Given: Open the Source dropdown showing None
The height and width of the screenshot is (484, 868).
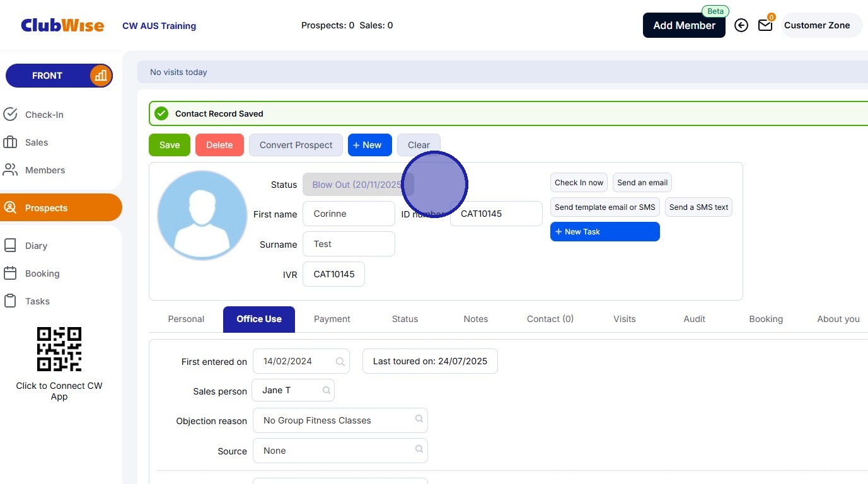Looking at the screenshot, I should [340, 451].
